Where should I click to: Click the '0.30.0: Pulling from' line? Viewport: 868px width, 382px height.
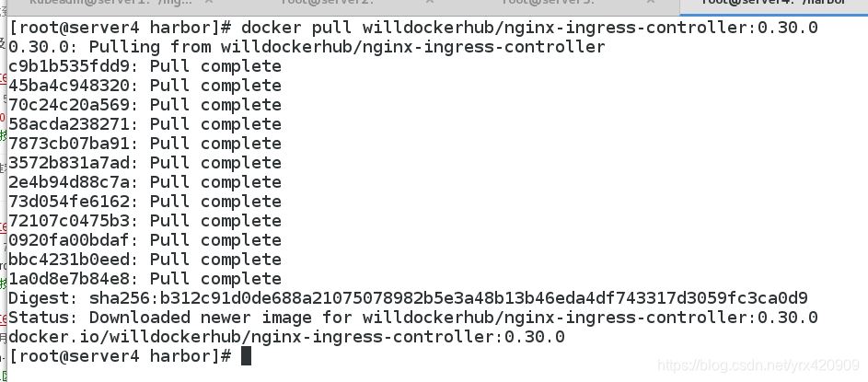click(307, 47)
